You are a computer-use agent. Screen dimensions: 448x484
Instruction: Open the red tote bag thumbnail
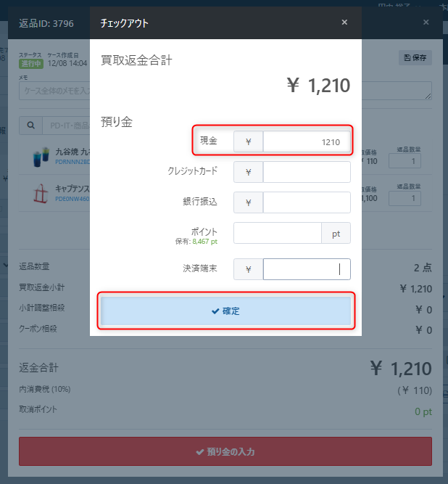[41, 194]
